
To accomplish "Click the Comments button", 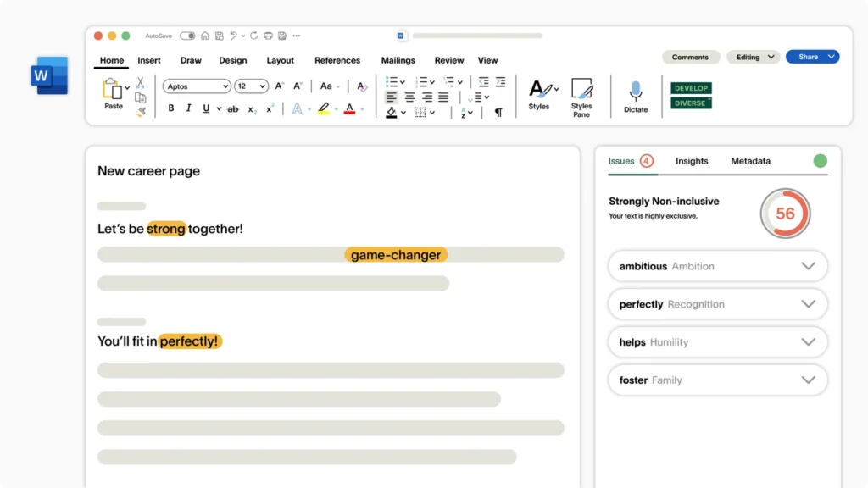I will 690,57.
